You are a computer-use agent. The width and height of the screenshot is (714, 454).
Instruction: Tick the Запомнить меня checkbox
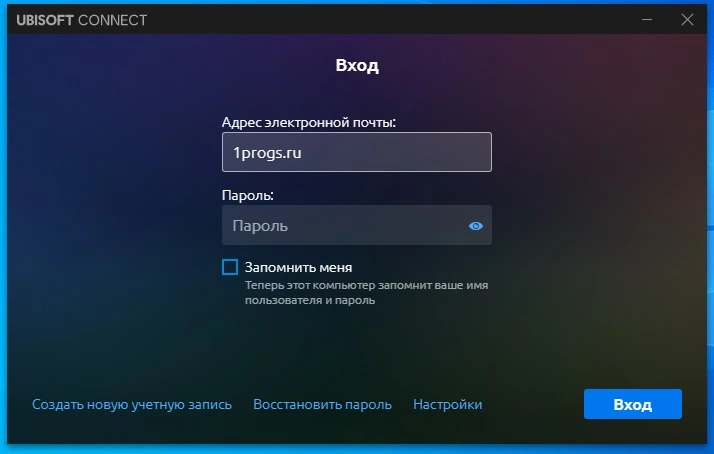tap(230, 267)
